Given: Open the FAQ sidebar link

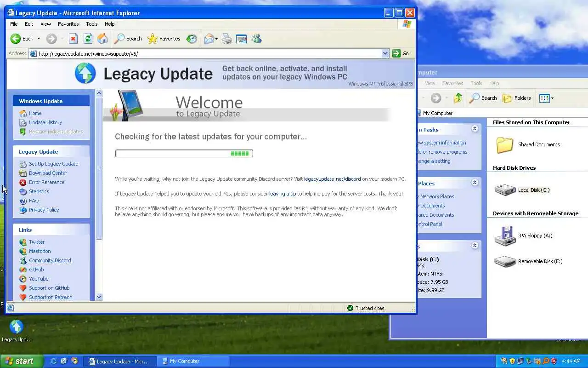Looking at the screenshot, I should point(34,201).
